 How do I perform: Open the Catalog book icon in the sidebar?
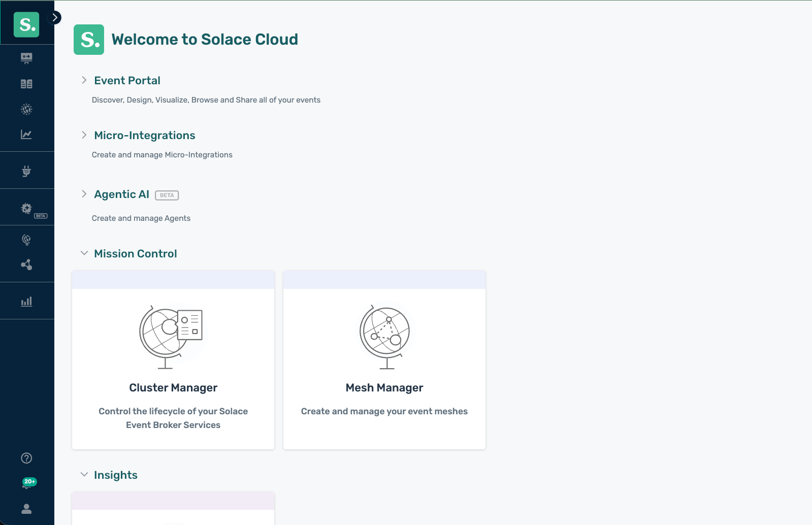tap(26, 84)
